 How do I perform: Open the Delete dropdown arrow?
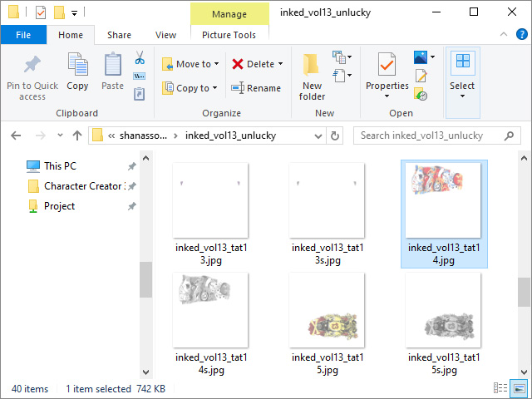280,64
